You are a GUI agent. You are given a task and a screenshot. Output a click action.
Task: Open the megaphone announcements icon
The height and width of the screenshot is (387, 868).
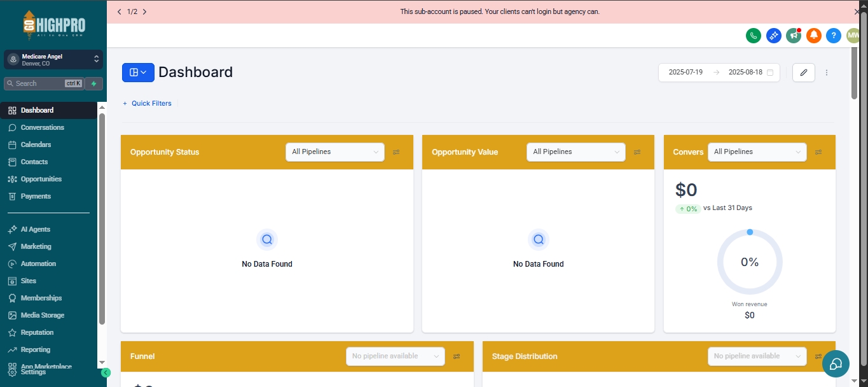794,36
